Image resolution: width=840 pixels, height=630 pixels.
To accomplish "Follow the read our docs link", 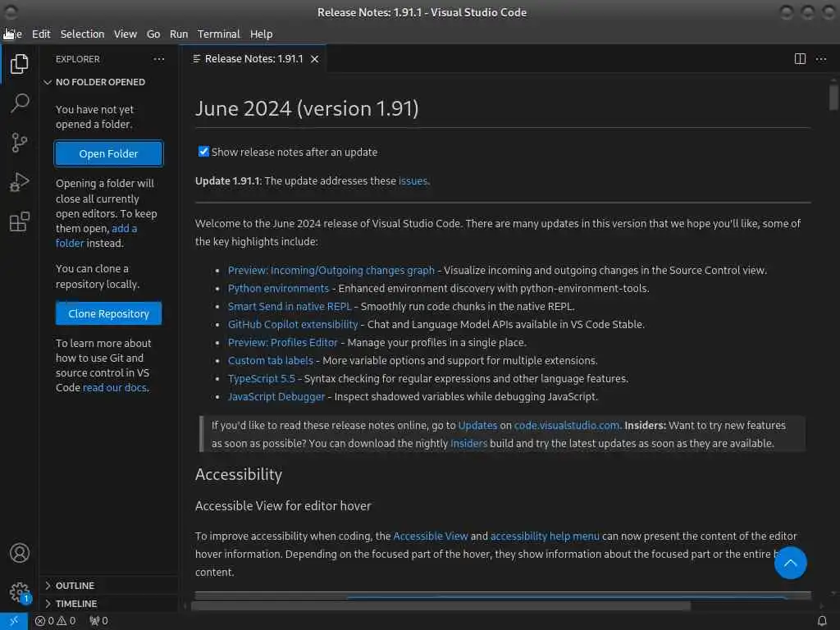I will coord(115,387).
